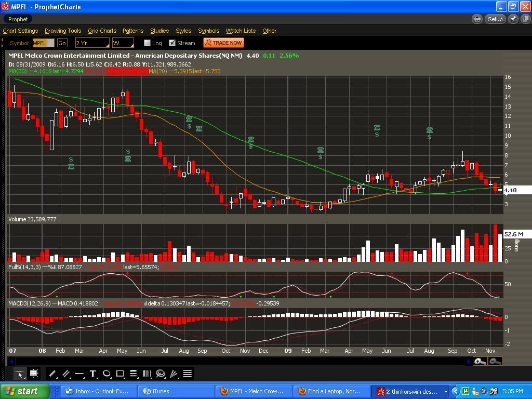
Task: Expand hidden system tray icons arrow
Action: point(455,391)
